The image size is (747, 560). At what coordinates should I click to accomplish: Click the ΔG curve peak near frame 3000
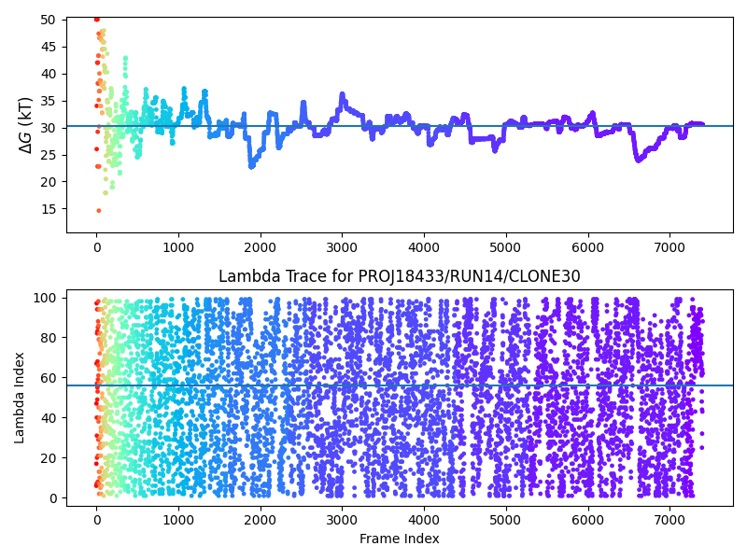[x=342, y=94]
